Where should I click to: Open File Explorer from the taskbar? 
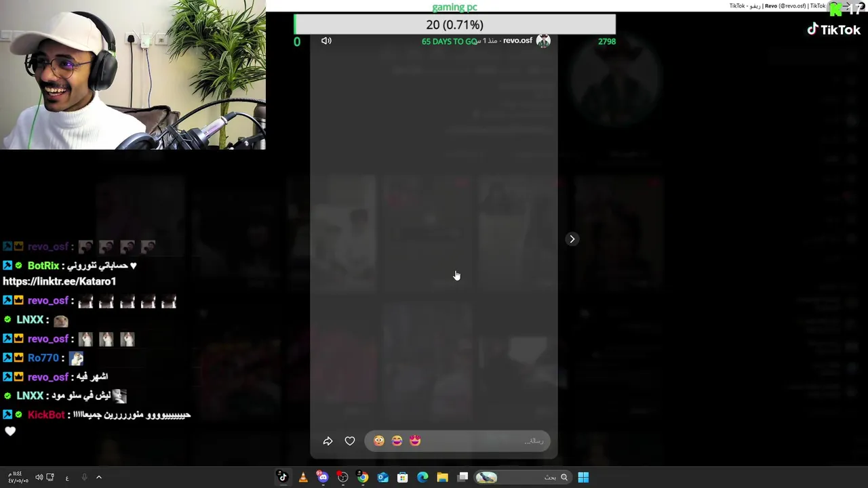click(442, 477)
